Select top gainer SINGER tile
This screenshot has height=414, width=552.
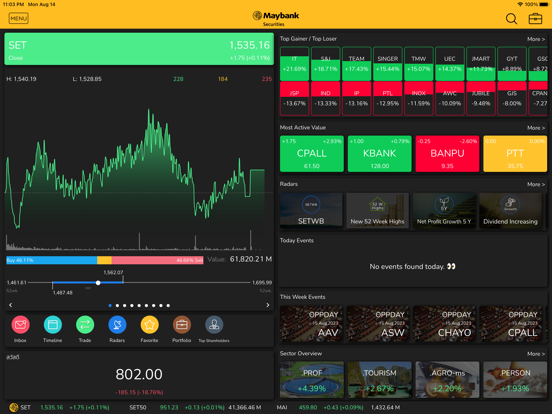[388, 64]
